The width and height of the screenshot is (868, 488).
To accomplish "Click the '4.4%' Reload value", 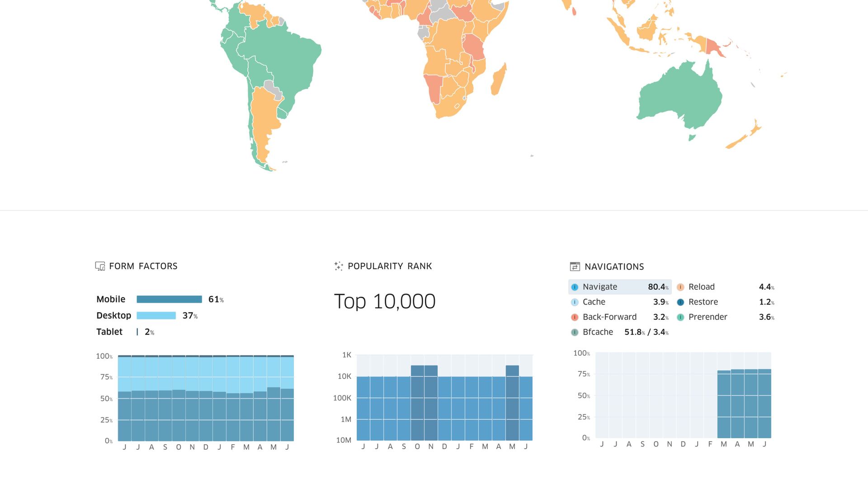I will [x=767, y=287].
